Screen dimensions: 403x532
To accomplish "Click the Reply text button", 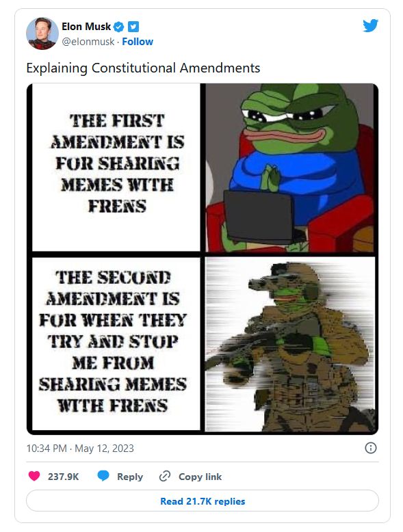I will (130, 477).
